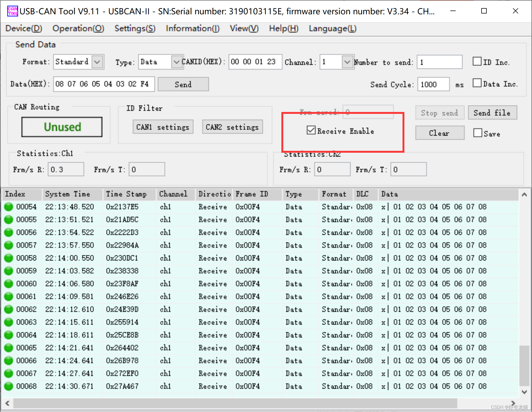Viewport: 532px width, 412px height.
Task: Open CAN1 settings filter
Action: tap(163, 127)
